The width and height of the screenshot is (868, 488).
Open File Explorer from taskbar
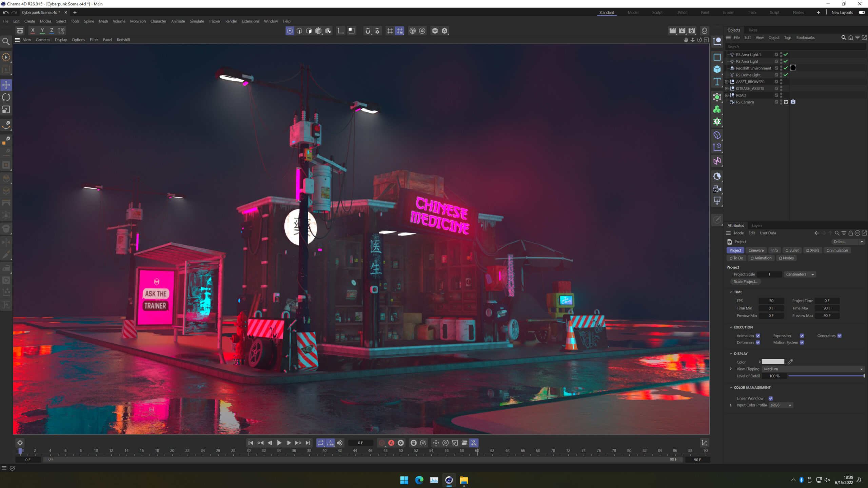pos(464,480)
